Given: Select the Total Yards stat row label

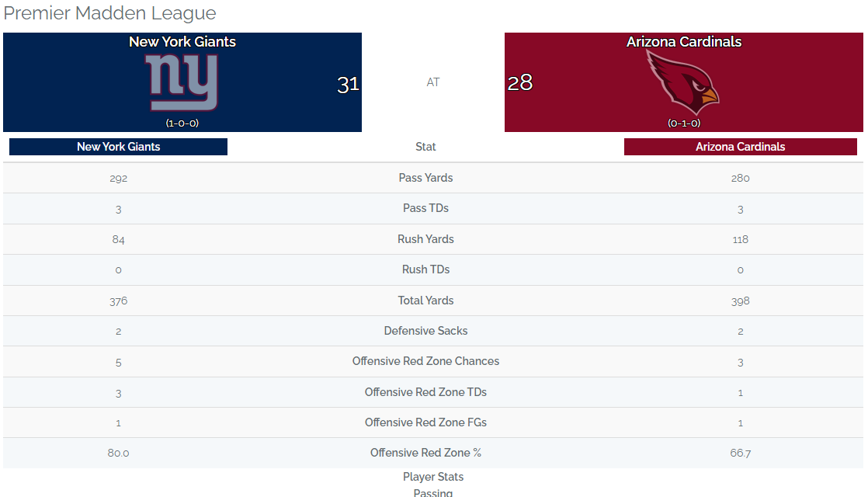Looking at the screenshot, I should point(425,301).
